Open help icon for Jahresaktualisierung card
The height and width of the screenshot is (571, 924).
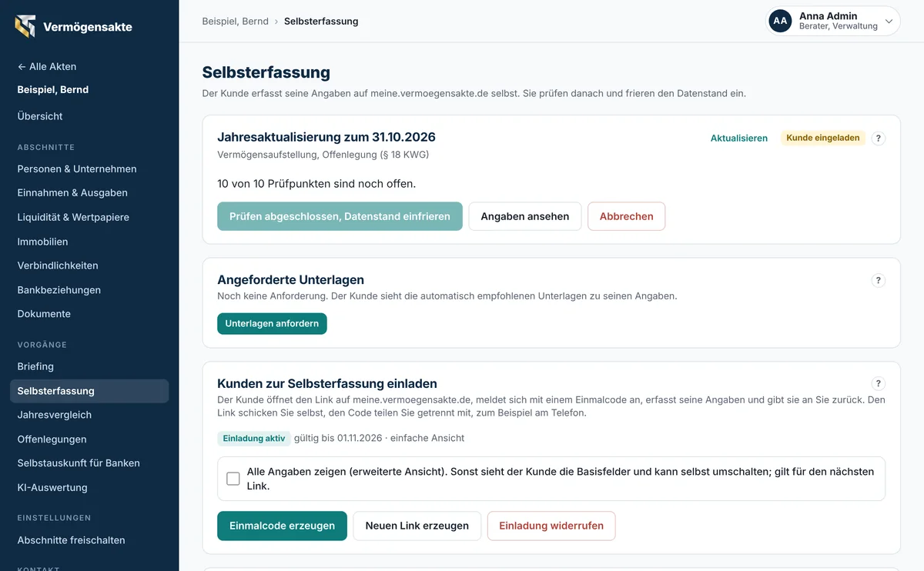click(879, 139)
